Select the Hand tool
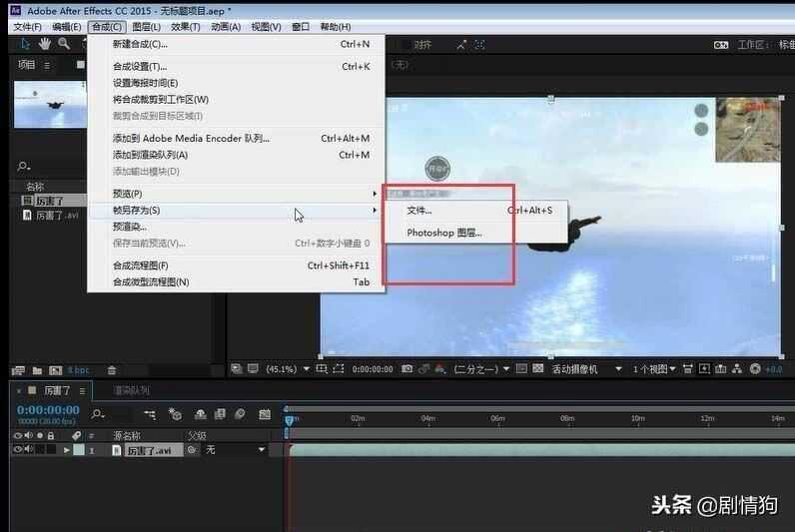 [45, 44]
